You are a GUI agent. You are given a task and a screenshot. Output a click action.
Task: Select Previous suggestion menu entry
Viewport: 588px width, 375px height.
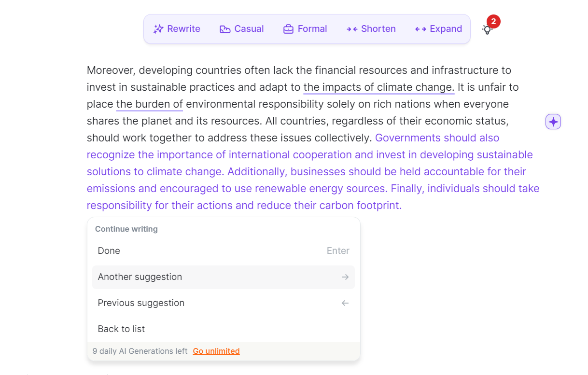coord(141,303)
